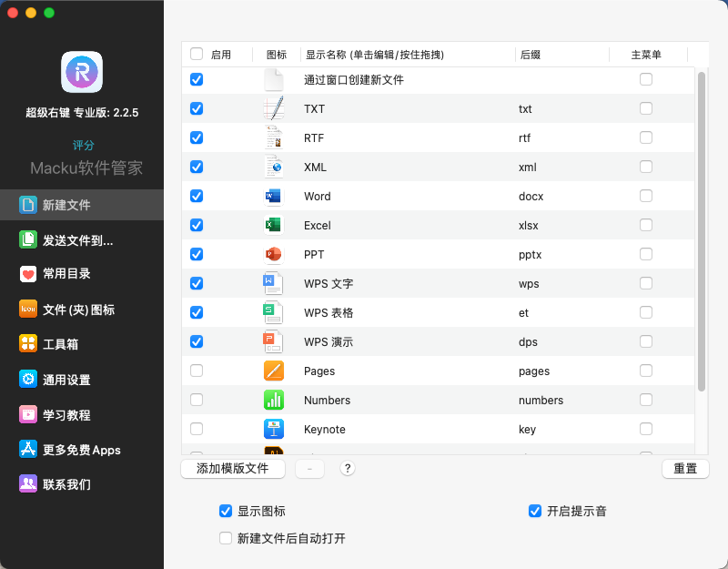This screenshot has height=569, width=728.
Task: Open the 新建文件 sidebar section
Action: 82,205
